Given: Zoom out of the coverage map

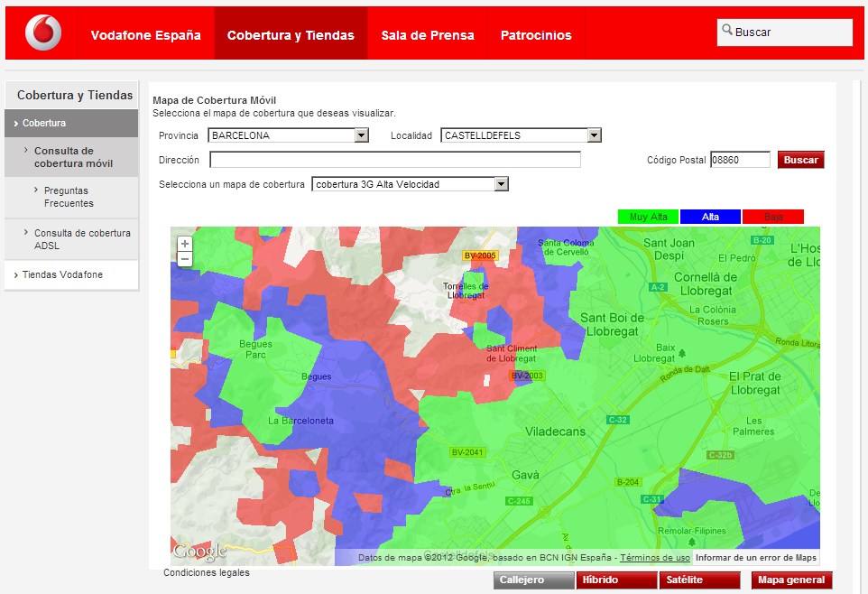Looking at the screenshot, I should (185, 259).
